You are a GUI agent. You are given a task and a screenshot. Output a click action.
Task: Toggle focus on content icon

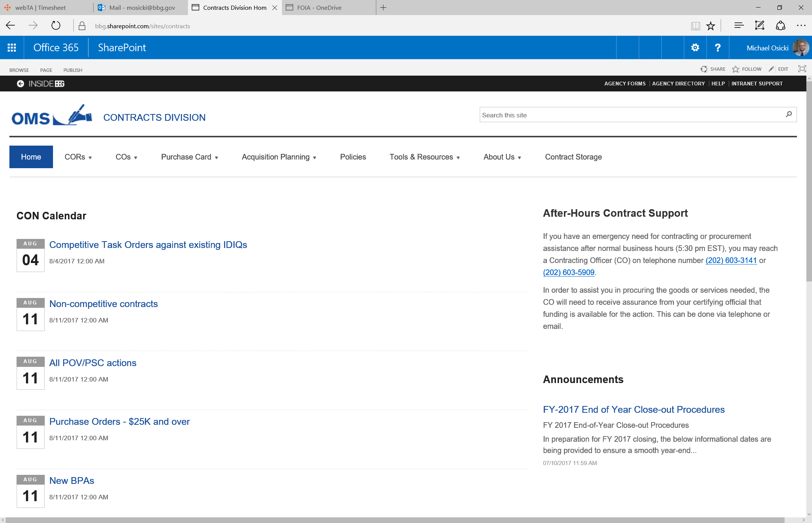click(802, 69)
